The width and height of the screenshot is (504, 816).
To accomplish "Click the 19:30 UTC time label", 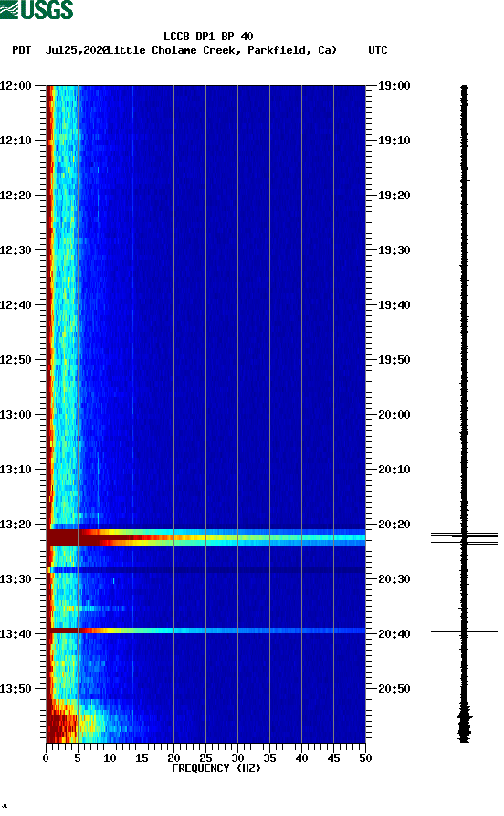I will [x=394, y=249].
